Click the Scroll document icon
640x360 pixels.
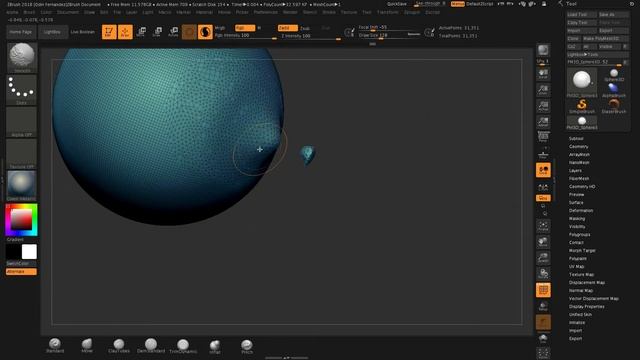[543, 74]
